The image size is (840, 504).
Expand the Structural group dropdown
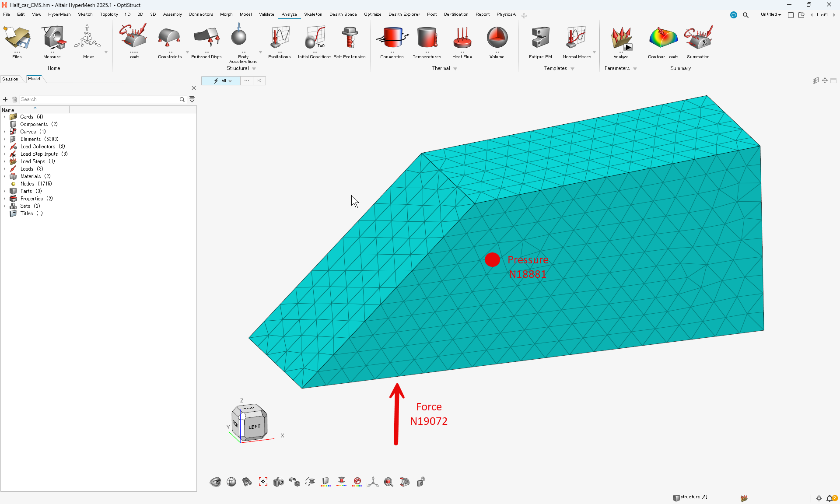(x=254, y=69)
